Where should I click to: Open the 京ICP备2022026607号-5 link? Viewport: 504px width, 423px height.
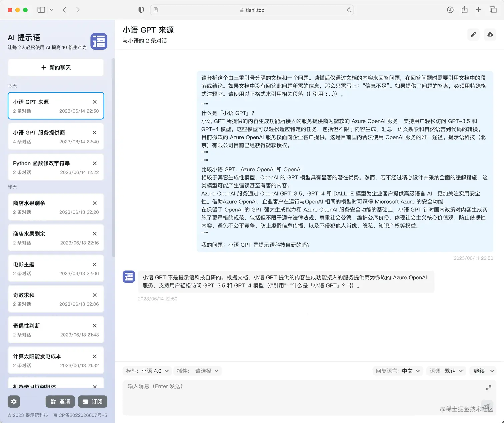80,415
